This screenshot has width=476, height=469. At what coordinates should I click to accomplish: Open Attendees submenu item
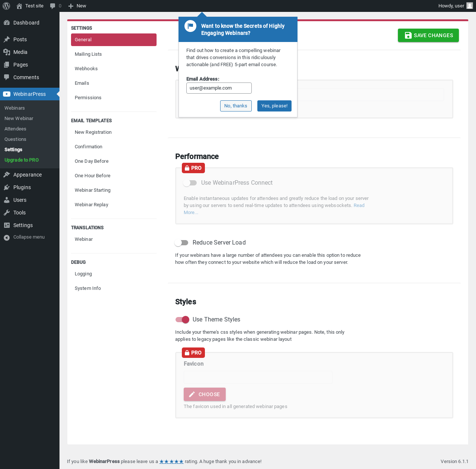30,129
